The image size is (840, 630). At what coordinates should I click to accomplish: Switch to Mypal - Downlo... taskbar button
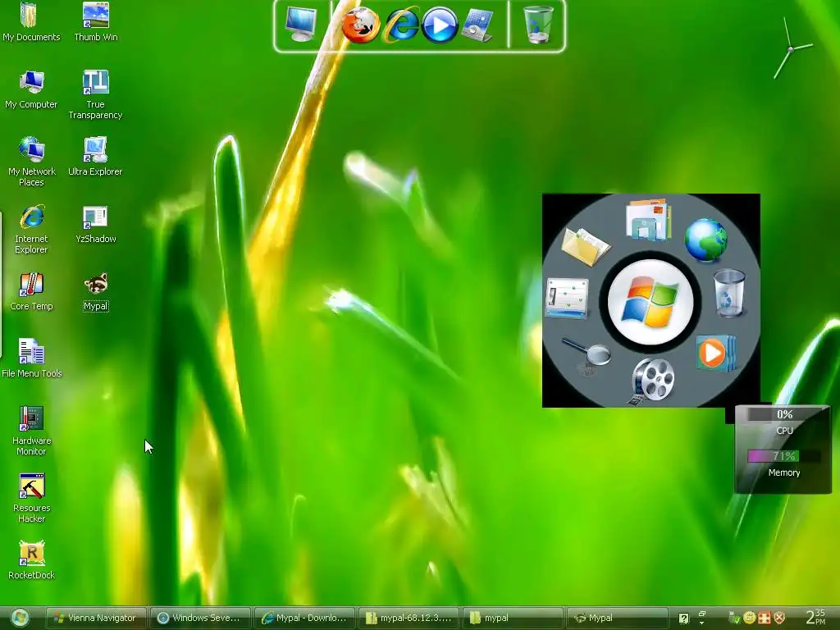click(x=304, y=618)
